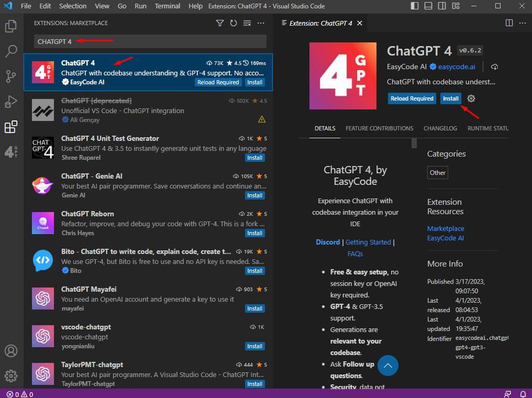Open the Explorer view in activity bar
532x398 pixels.
pos(11,26)
